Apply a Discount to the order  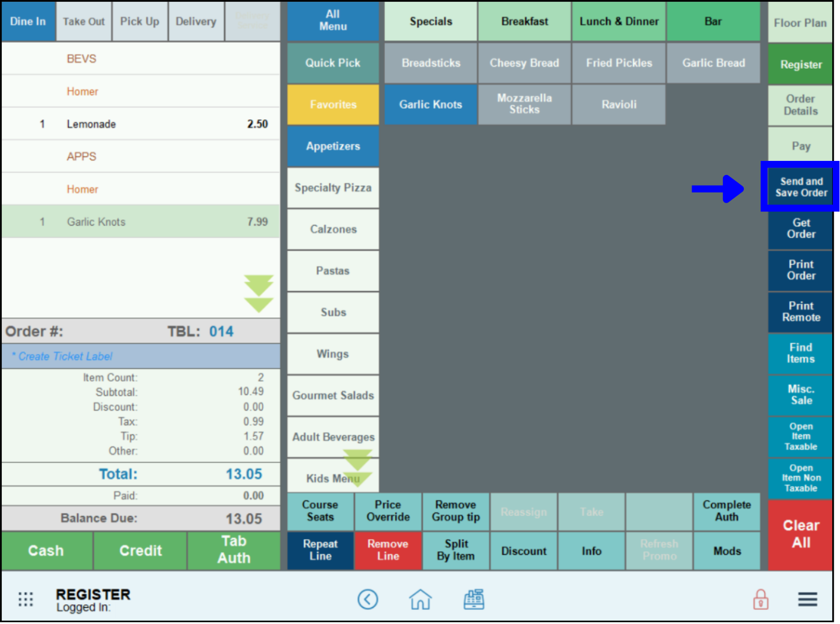(523, 551)
